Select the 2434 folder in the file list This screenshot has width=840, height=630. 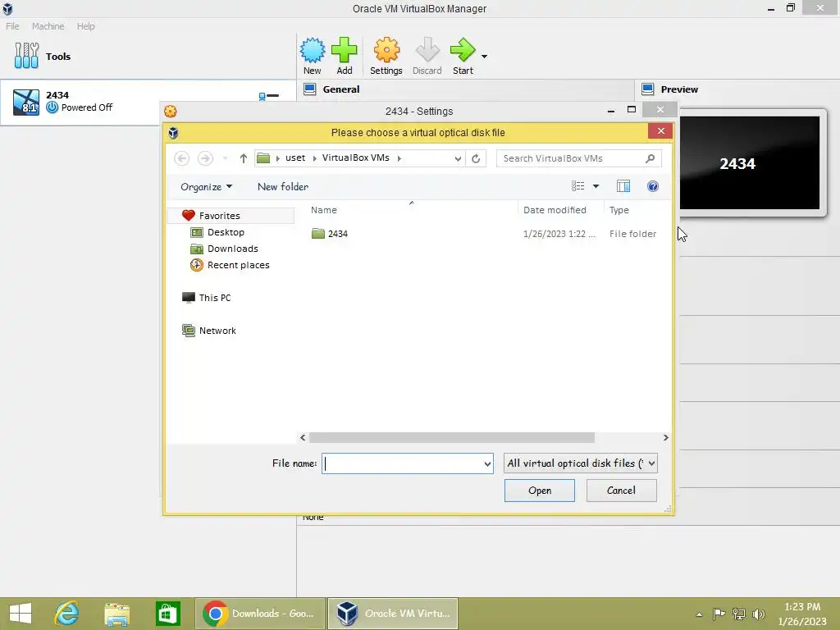pyautogui.click(x=337, y=234)
